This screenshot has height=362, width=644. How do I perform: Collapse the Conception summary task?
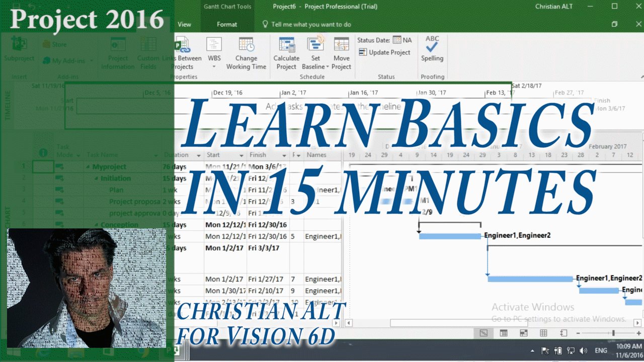coord(97,225)
